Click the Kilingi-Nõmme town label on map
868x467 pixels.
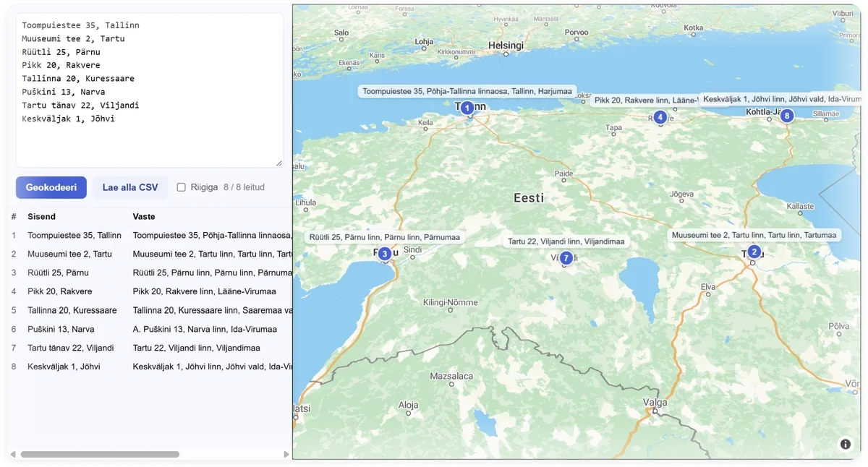click(451, 302)
